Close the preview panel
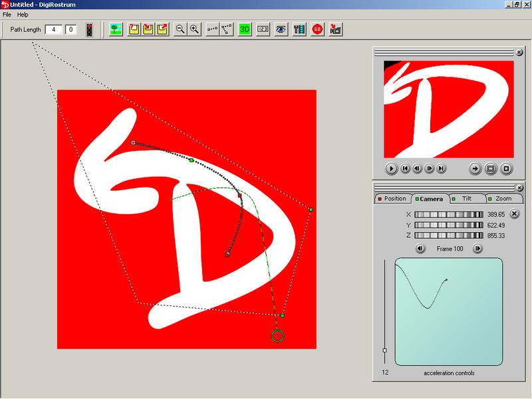 coord(519,53)
